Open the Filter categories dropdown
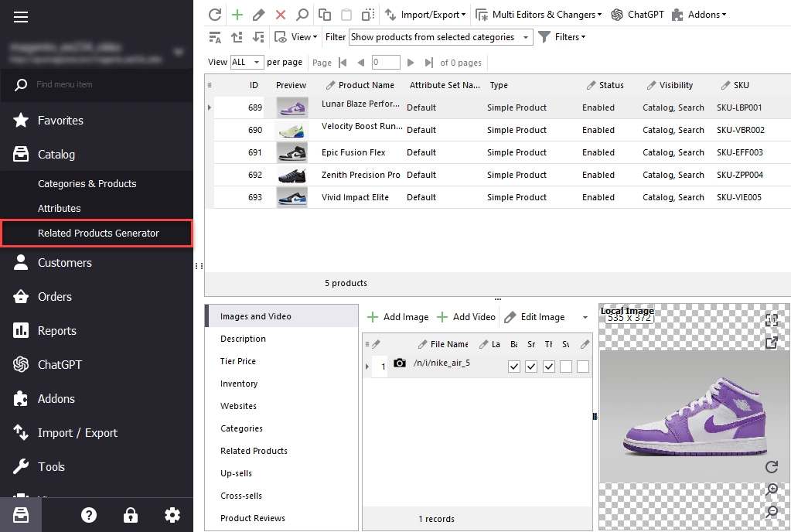 (441, 37)
